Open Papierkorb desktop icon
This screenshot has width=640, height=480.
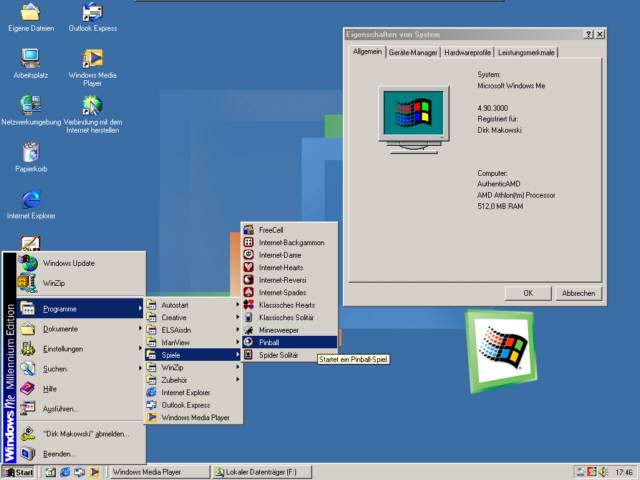31,157
